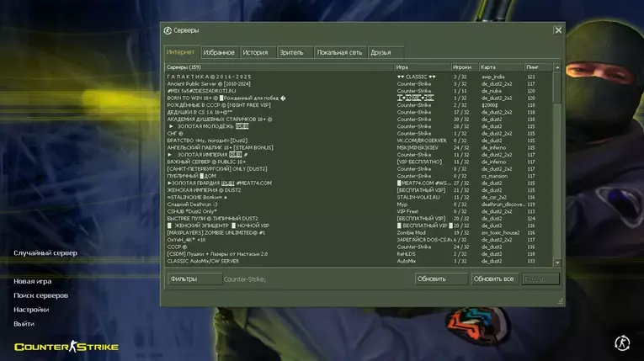Click the window resize grip icon

pyautogui.click(x=560, y=301)
